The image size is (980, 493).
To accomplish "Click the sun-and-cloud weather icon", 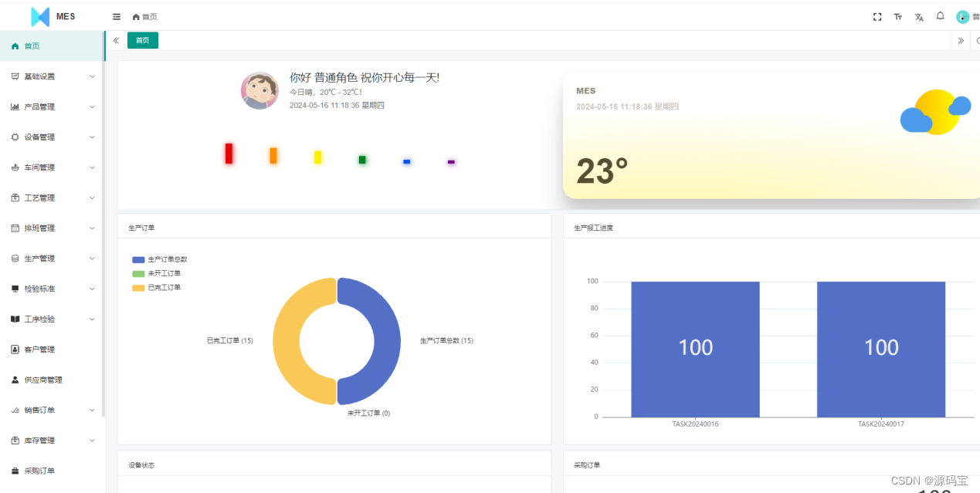I will click(x=935, y=112).
